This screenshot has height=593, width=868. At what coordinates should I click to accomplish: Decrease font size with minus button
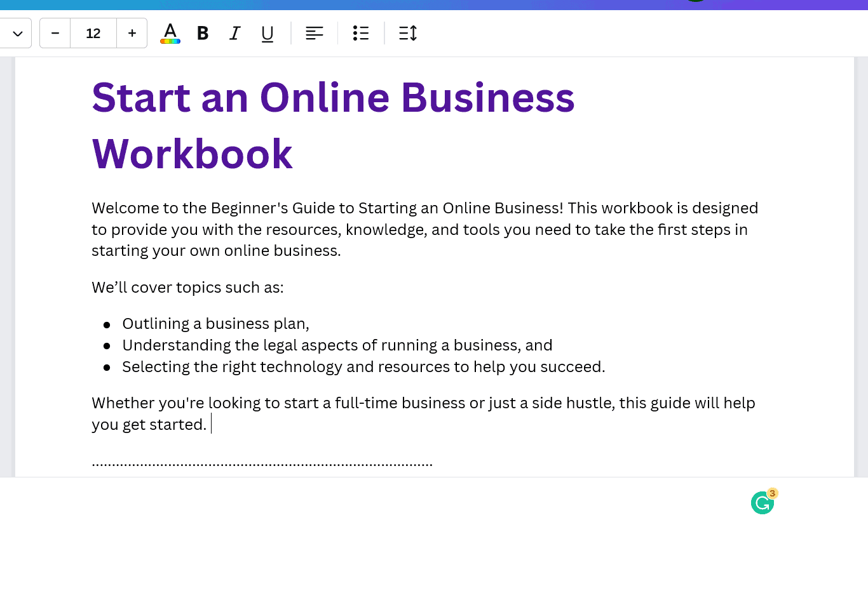(55, 33)
